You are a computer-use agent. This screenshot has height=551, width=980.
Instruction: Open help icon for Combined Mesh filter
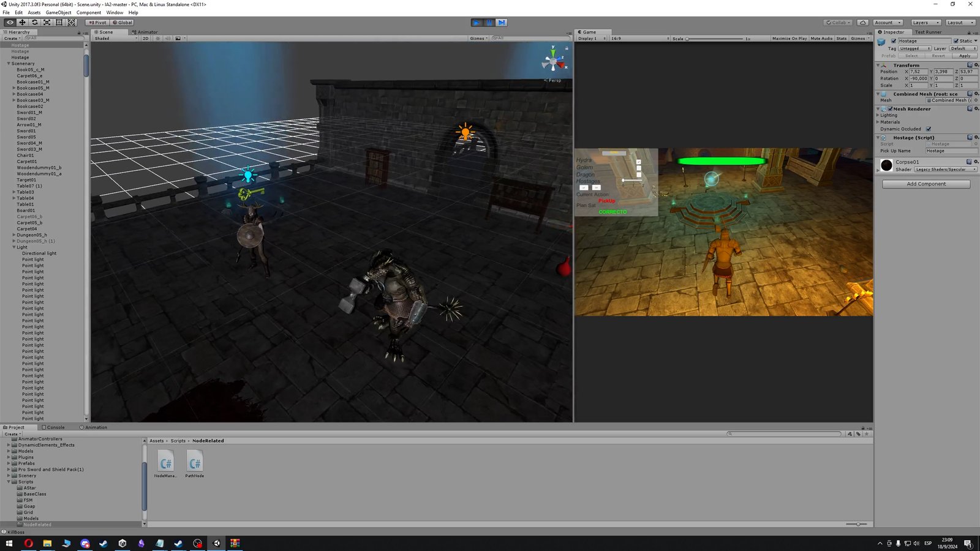[970, 94]
